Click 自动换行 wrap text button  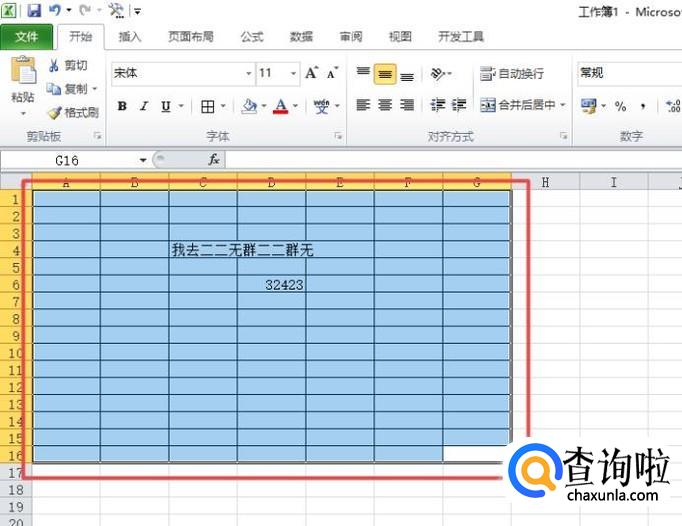[x=512, y=74]
